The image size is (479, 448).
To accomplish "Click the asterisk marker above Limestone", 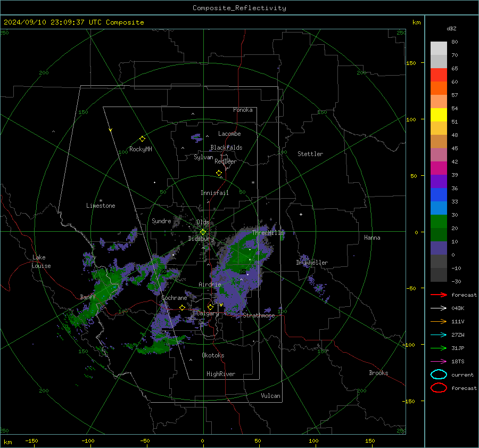I will [101, 201].
